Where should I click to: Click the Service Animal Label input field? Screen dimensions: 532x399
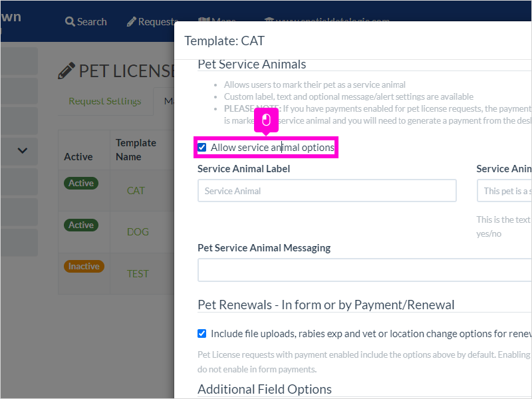coord(327,191)
